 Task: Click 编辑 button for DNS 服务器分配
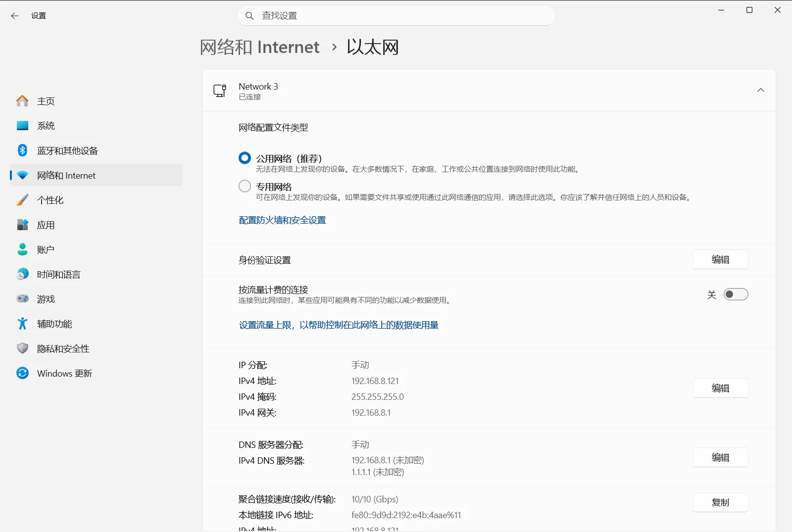pyautogui.click(x=720, y=457)
